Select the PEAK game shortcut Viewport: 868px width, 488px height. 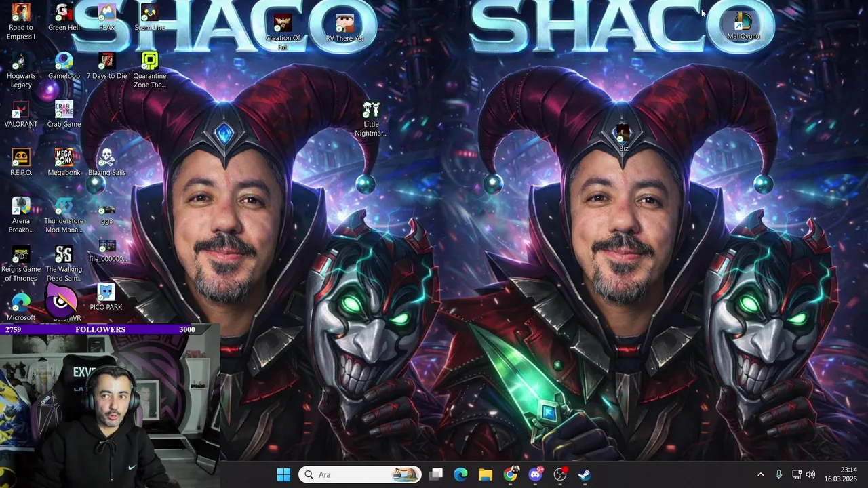coord(106,18)
